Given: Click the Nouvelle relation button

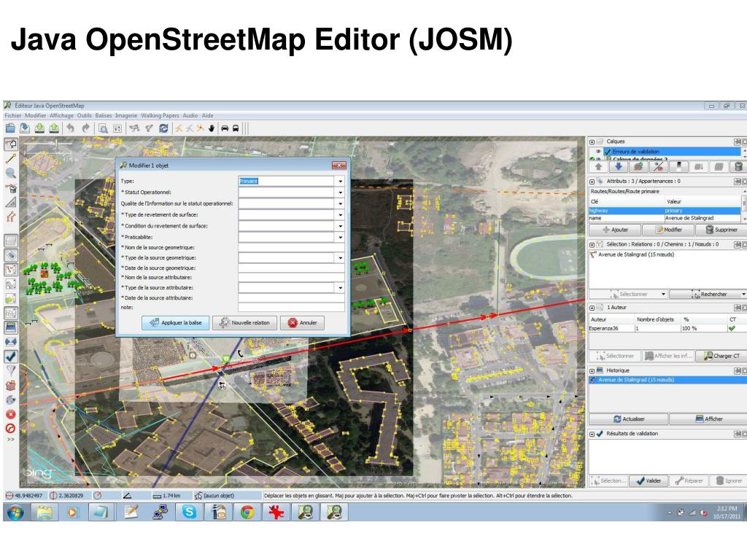Looking at the screenshot, I should pos(244,323).
